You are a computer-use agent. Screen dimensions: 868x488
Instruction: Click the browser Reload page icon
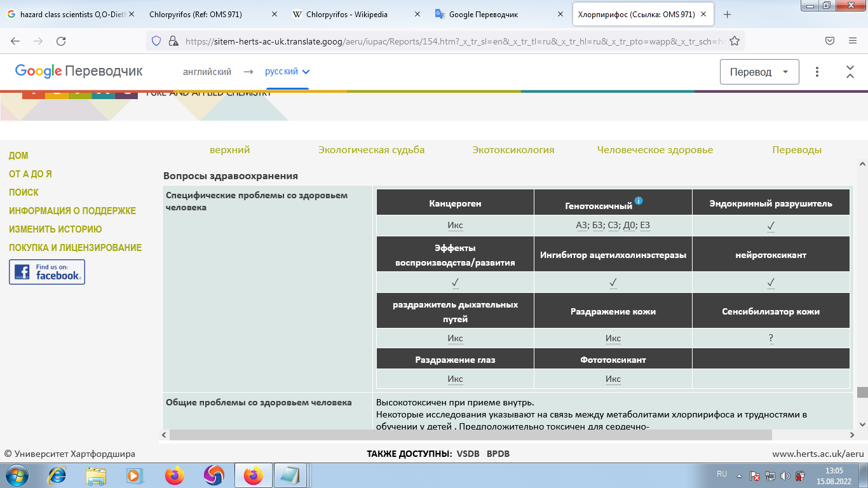61,41
